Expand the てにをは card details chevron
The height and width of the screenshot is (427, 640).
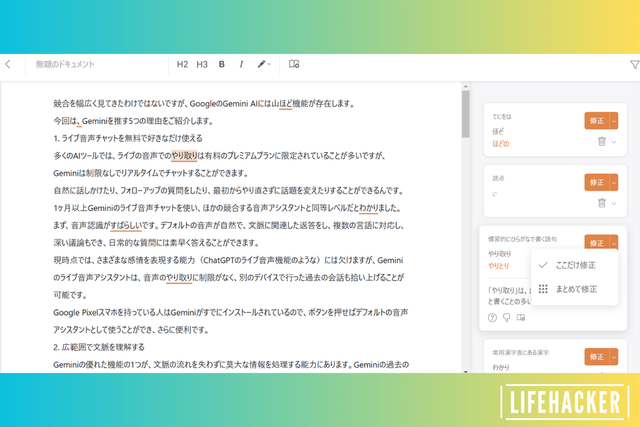(615, 142)
